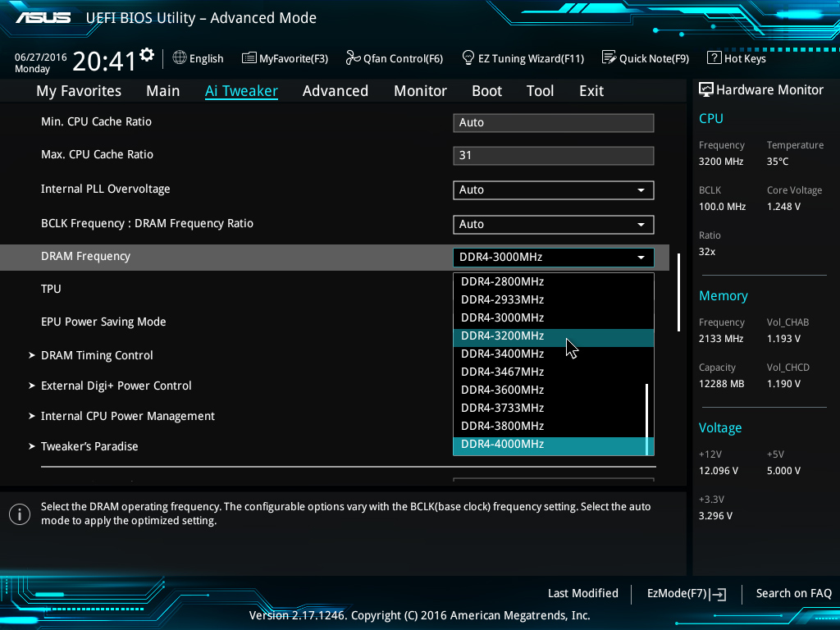
Task: Expand the Tweaker's Paradise submenu
Action: 89,446
